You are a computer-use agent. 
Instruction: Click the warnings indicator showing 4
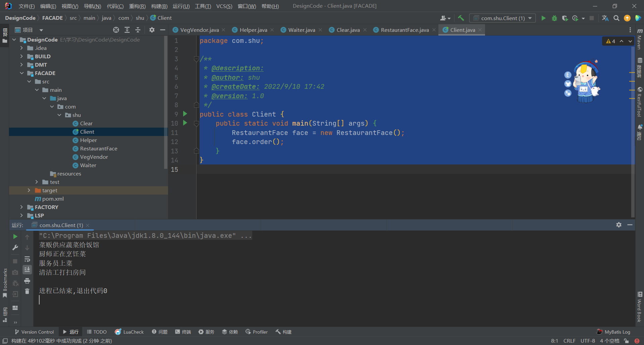(610, 41)
